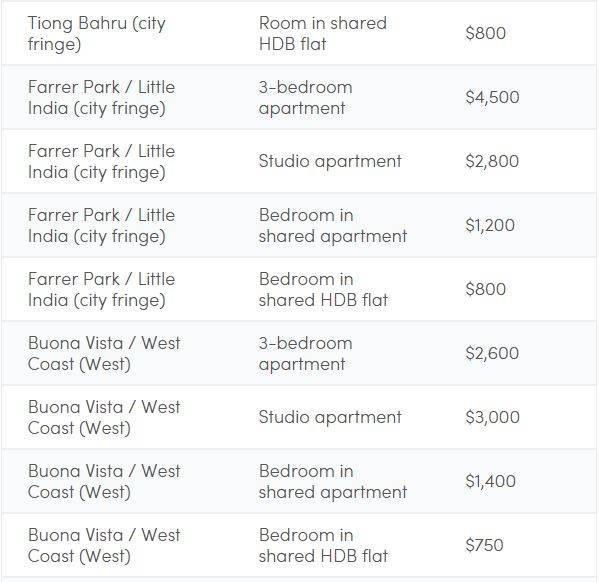
Task: Select Farrer Park location in the $2,800 row
Action: [x=101, y=161]
